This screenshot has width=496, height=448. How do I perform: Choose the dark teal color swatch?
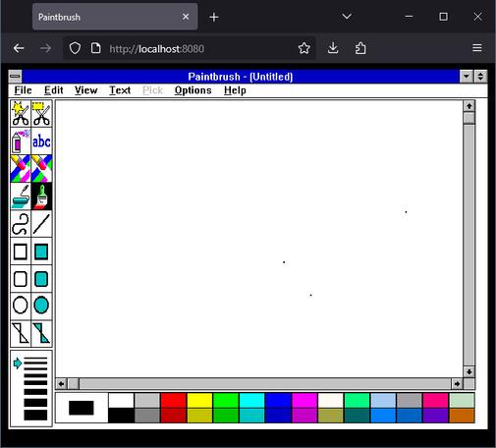[x=357, y=416]
